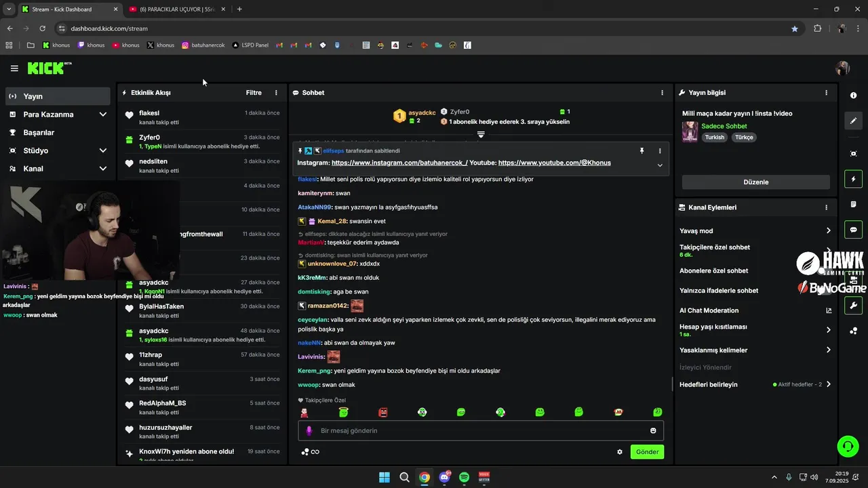Click the message input field
The image size is (868, 488).
(x=481, y=430)
